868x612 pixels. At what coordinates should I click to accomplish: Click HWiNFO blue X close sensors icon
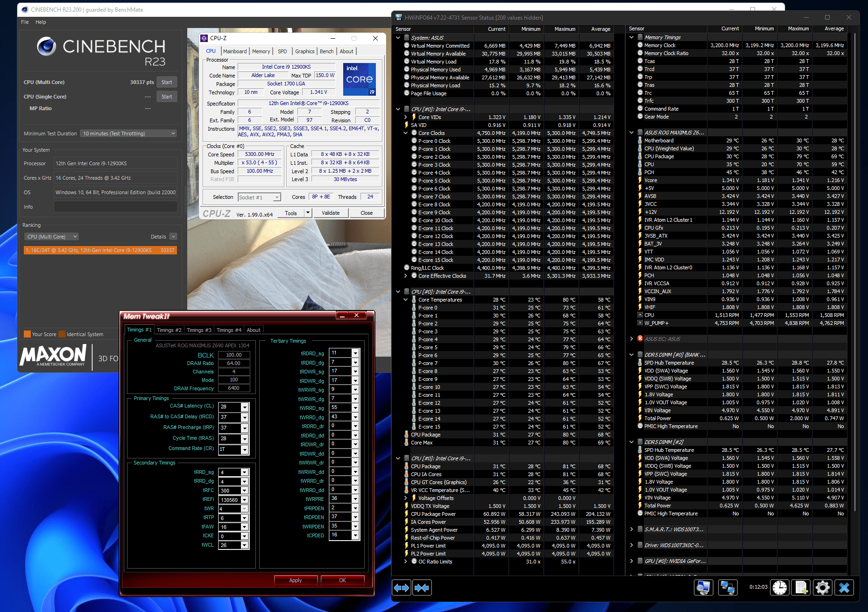pos(844,587)
